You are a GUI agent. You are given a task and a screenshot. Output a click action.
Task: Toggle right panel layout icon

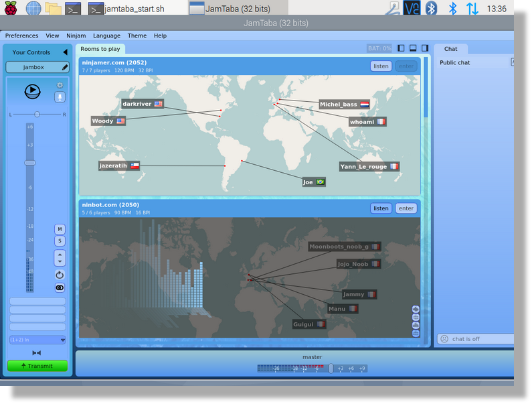(x=425, y=48)
